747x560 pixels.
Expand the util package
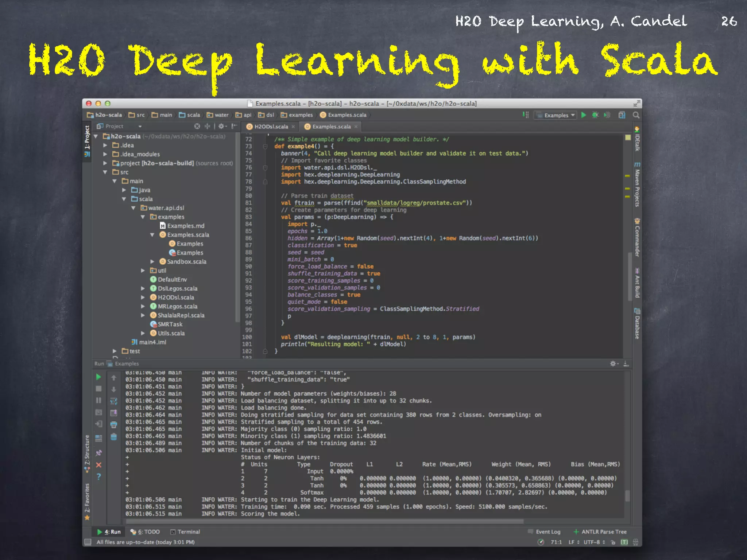pos(143,271)
